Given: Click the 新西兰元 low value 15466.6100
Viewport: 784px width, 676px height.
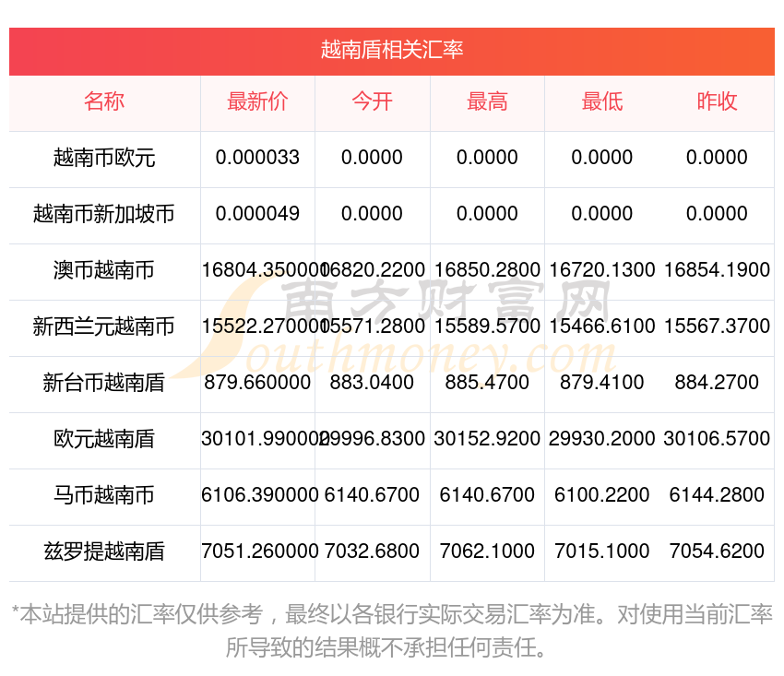Looking at the screenshot, I should click(602, 326).
